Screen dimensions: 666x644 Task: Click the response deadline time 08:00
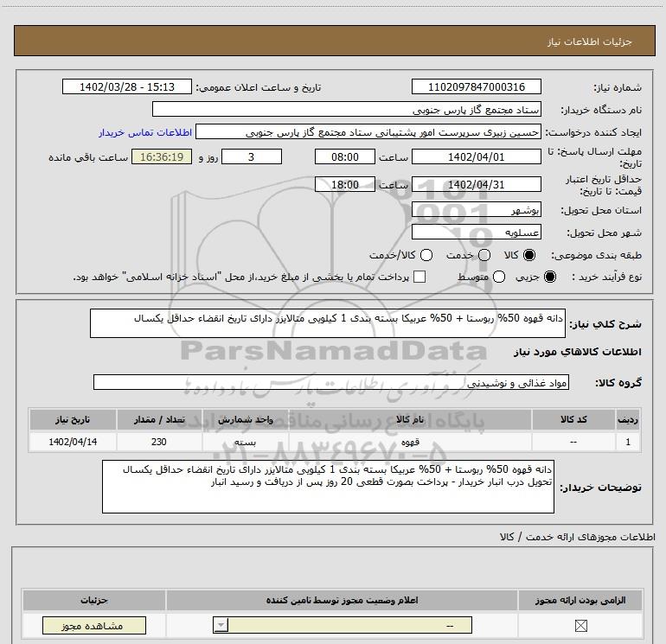345,157
